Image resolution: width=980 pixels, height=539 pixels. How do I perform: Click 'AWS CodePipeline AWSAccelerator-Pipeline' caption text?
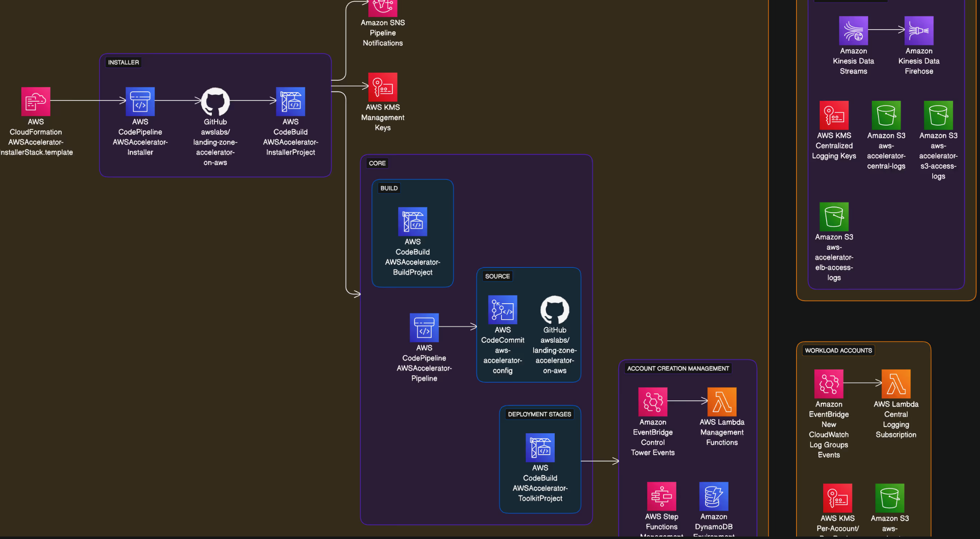click(424, 363)
